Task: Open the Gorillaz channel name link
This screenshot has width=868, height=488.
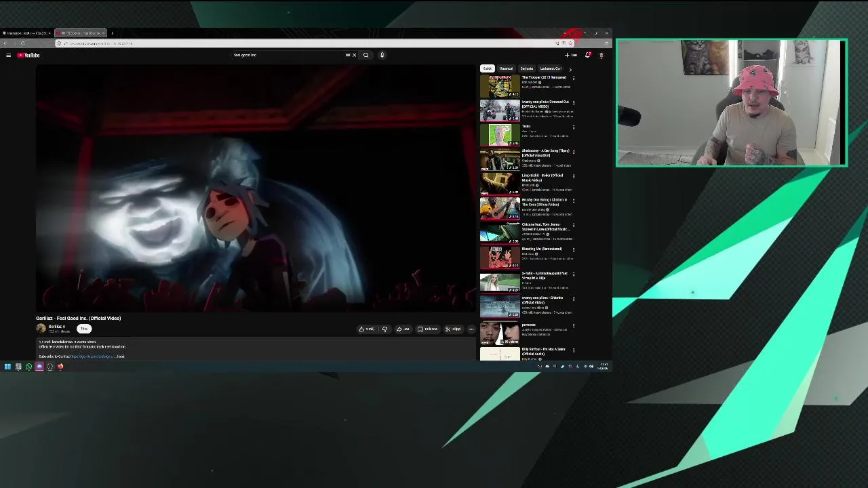Action: pos(55,327)
